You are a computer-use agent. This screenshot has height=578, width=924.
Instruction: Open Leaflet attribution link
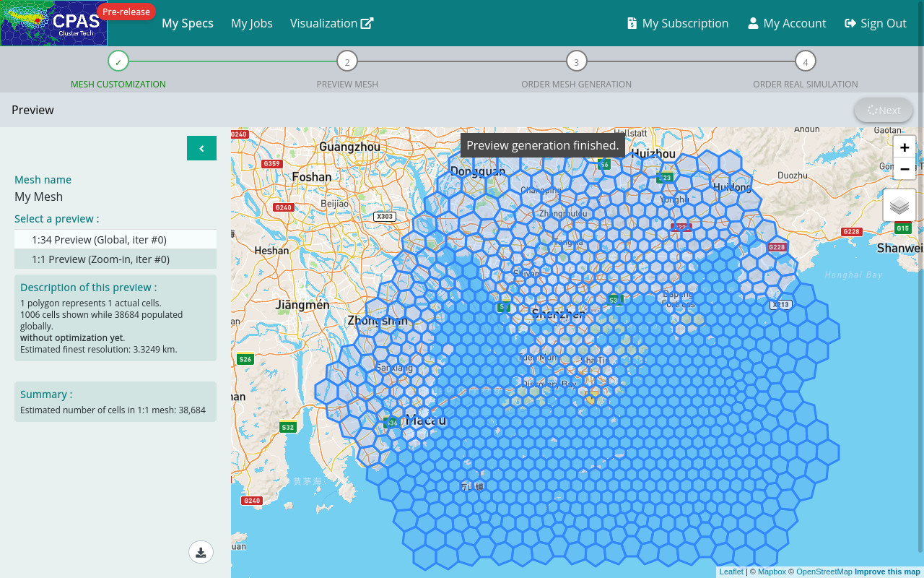click(731, 571)
